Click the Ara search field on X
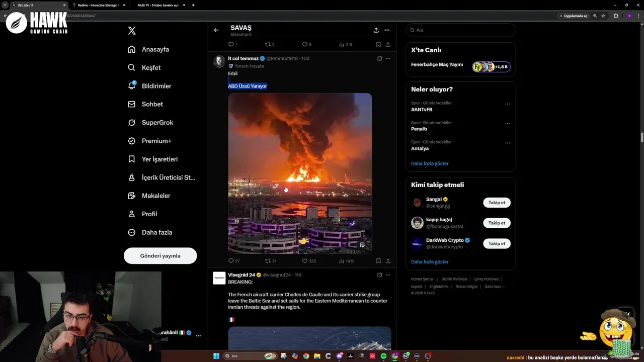The height and width of the screenshot is (362, 644). pos(461,30)
